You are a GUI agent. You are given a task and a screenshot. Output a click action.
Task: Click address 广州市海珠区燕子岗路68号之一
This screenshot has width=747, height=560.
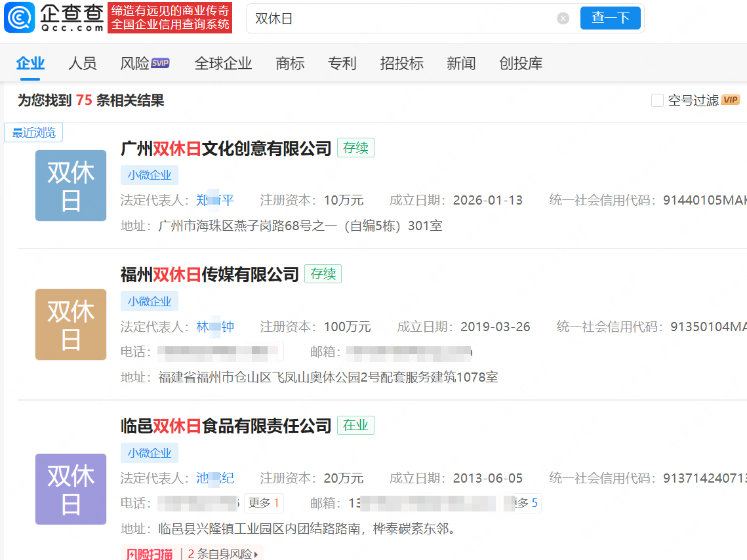click(x=300, y=226)
